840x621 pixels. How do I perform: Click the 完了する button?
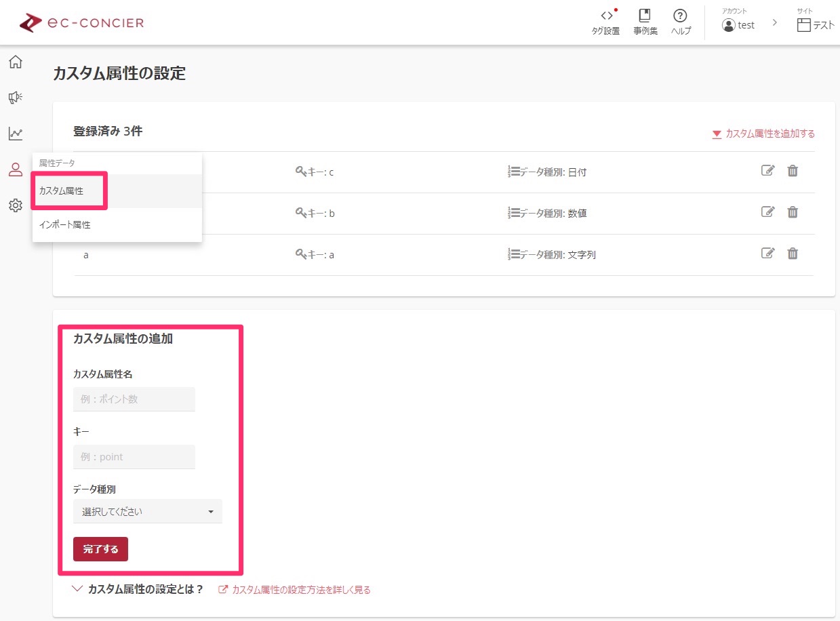tap(100, 549)
